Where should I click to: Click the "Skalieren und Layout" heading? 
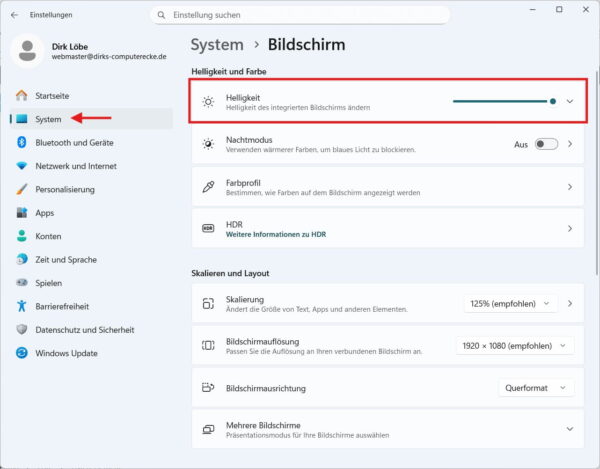[230, 273]
